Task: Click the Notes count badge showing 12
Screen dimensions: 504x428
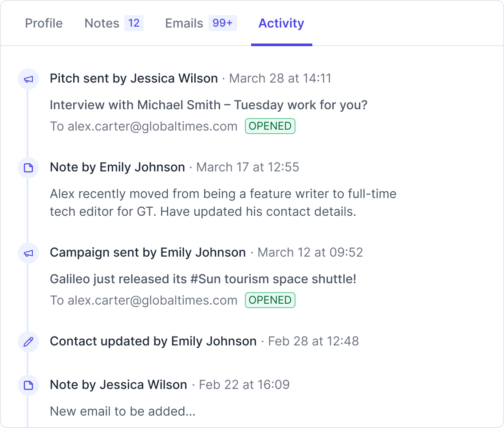Action: tap(134, 23)
